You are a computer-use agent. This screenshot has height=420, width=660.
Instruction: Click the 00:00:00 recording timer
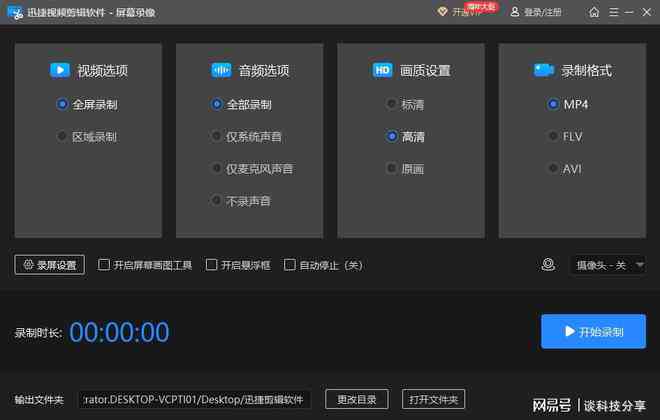[119, 332]
